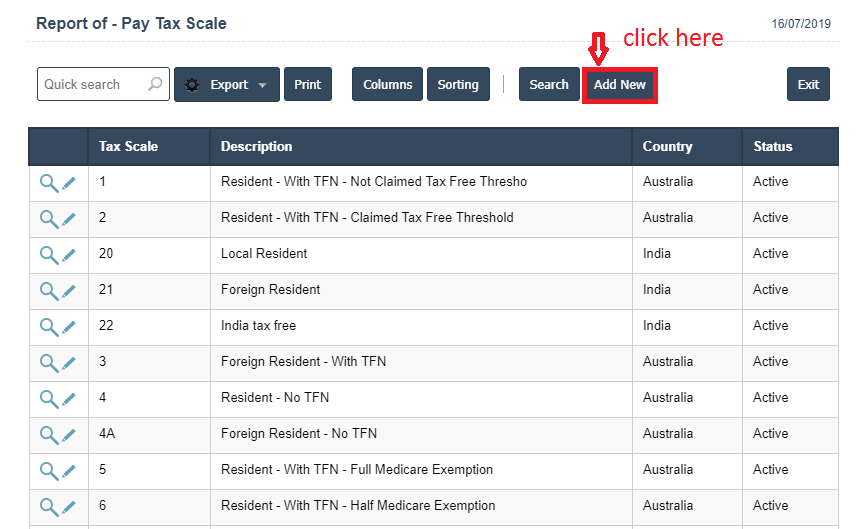Image resolution: width=862 pixels, height=529 pixels.
Task: Sort by the Country column header
Action: [x=667, y=146]
